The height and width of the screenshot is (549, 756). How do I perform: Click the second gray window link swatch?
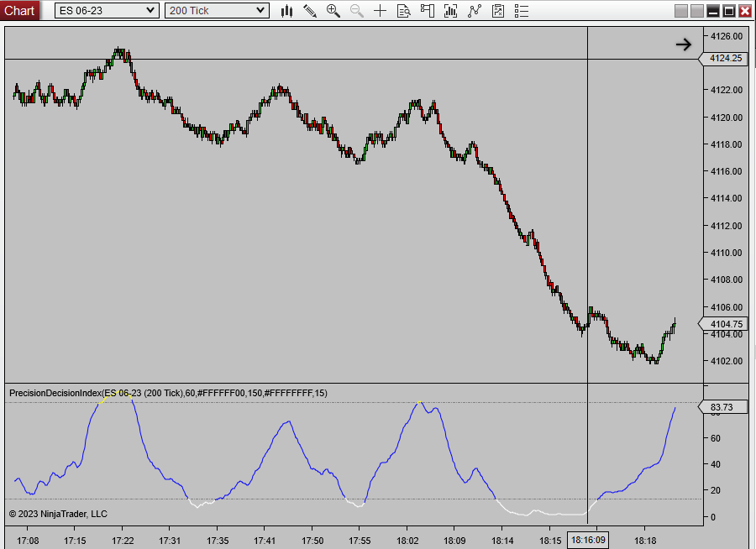[697, 11]
